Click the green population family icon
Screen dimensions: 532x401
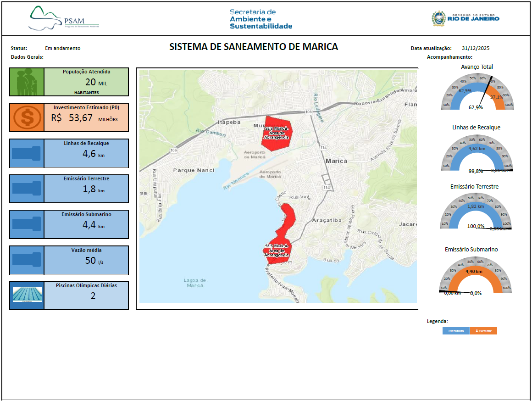[27, 82]
